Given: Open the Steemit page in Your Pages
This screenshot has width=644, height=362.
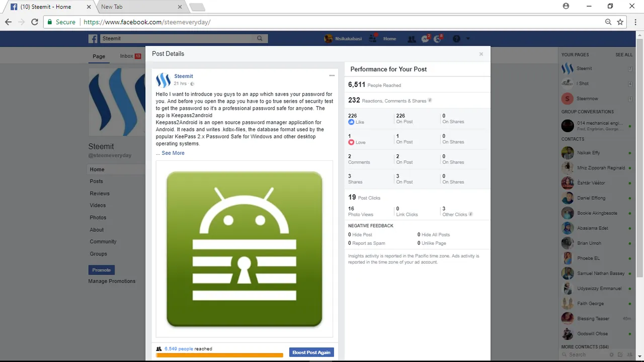Looking at the screenshot, I should tap(597, 68).
